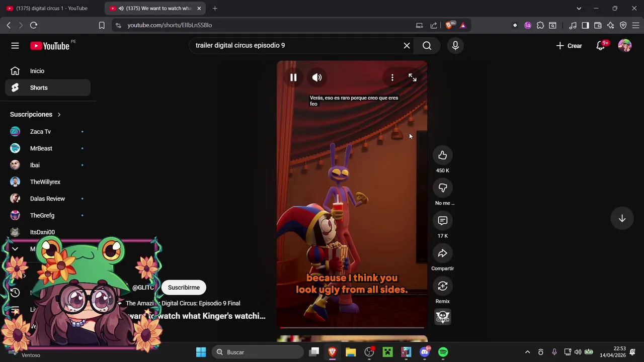The width and height of the screenshot is (644, 362).
Task: Open the 17 K comments panel
Action: pyautogui.click(x=443, y=221)
